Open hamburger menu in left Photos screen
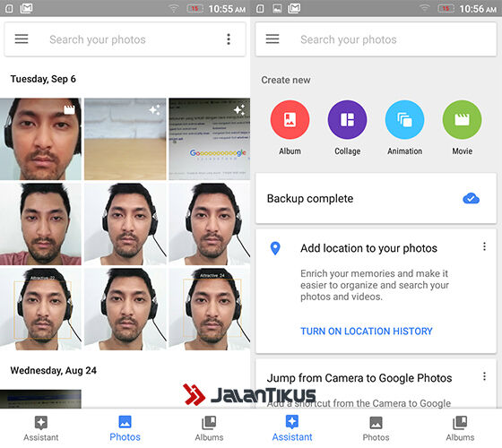The height and width of the screenshot is (448, 502). point(22,39)
